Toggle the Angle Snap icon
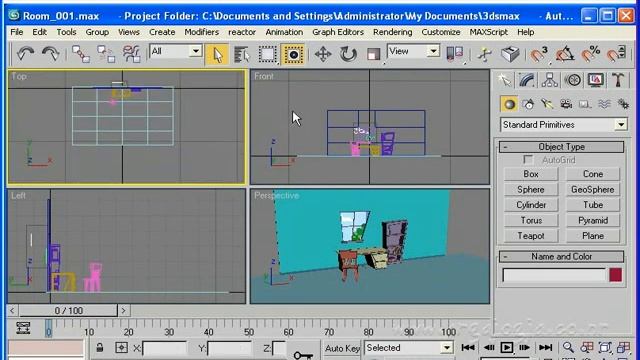Viewport: 640px width, 360px height. tap(564, 54)
